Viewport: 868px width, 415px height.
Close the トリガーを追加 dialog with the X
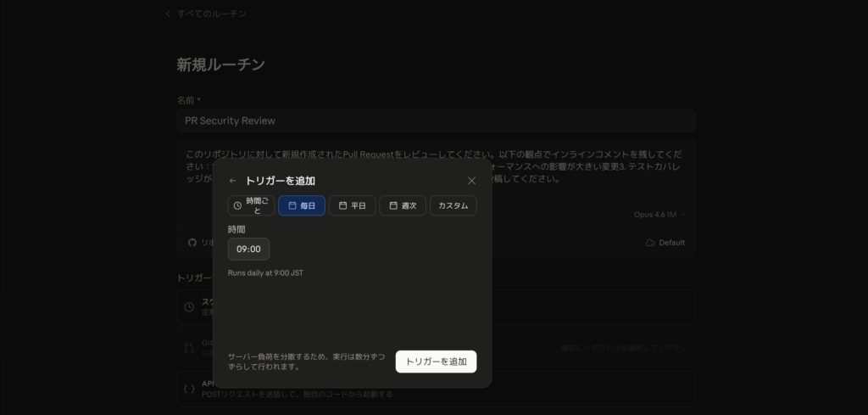[471, 181]
